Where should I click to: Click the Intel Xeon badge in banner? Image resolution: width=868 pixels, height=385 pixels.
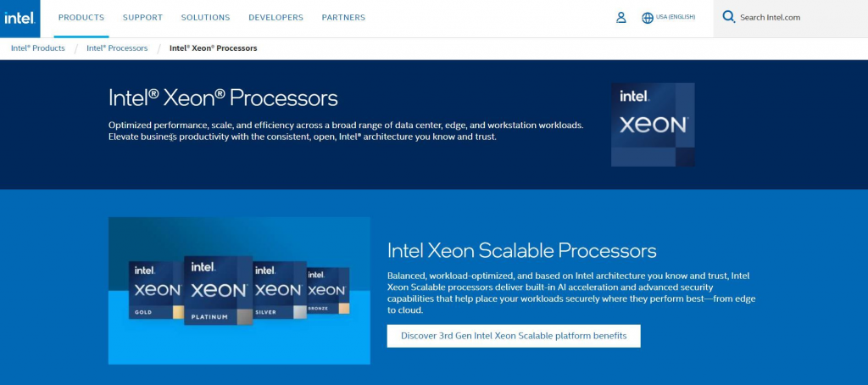[653, 125]
